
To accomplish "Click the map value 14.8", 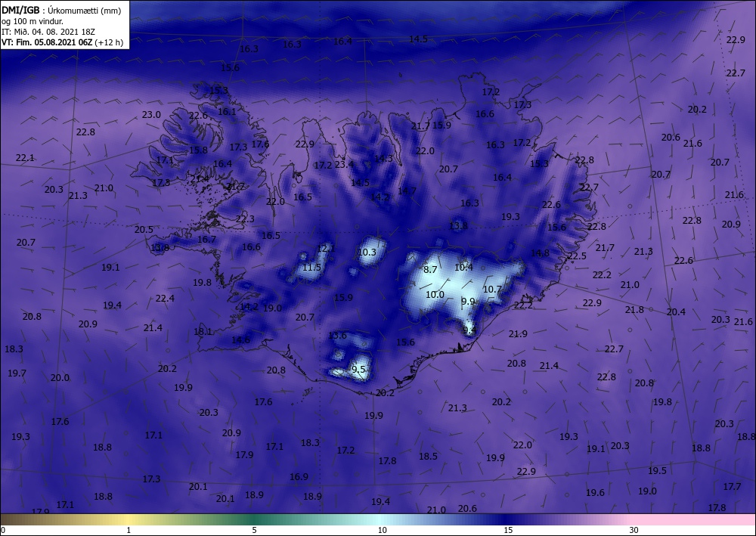I will point(540,253).
